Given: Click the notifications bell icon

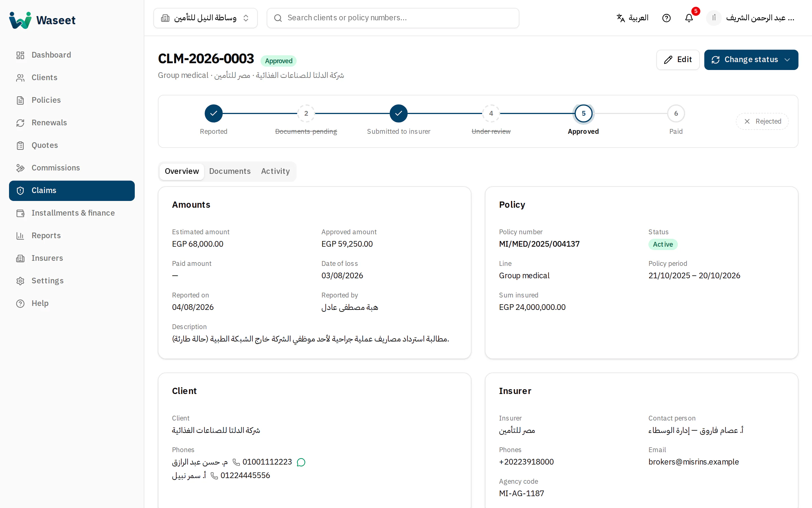Looking at the screenshot, I should 689,18.
